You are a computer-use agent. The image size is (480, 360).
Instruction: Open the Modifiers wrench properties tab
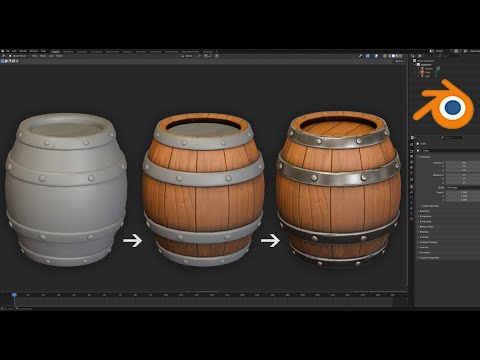click(x=411, y=192)
